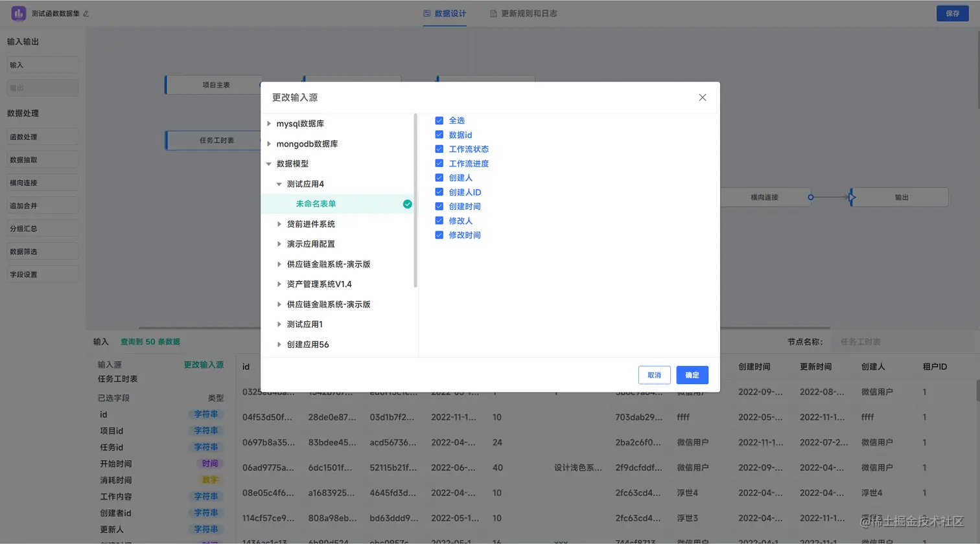Uncheck the 修改时间 checkbox
980x544 pixels.
click(x=439, y=235)
